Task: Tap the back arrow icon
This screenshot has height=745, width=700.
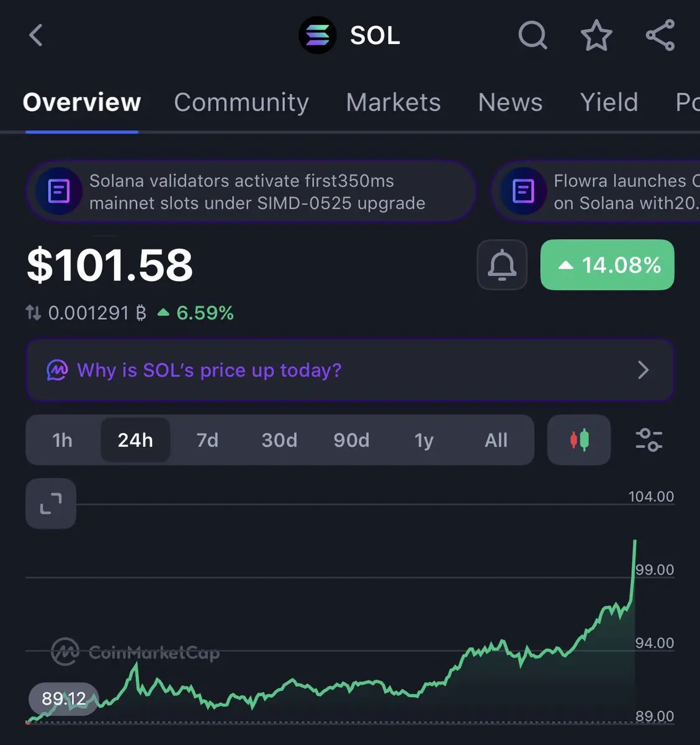Action: coord(36,35)
